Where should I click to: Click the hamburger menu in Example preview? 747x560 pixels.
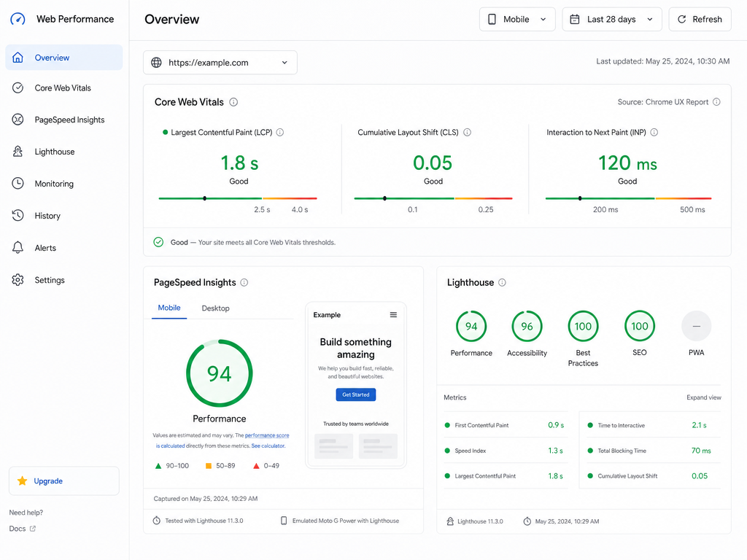coord(393,315)
